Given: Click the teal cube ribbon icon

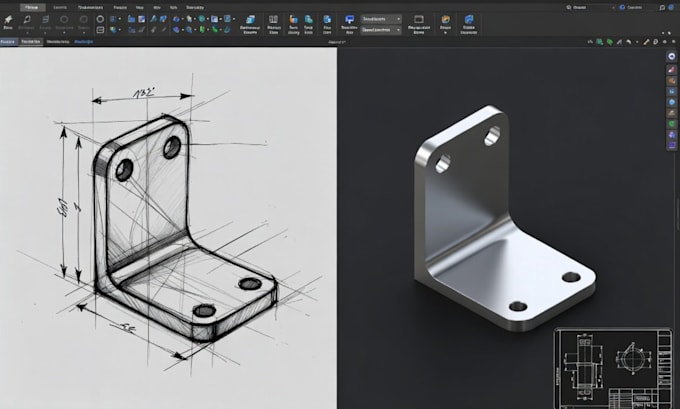Looking at the screenshot, I should click(x=308, y=20).
